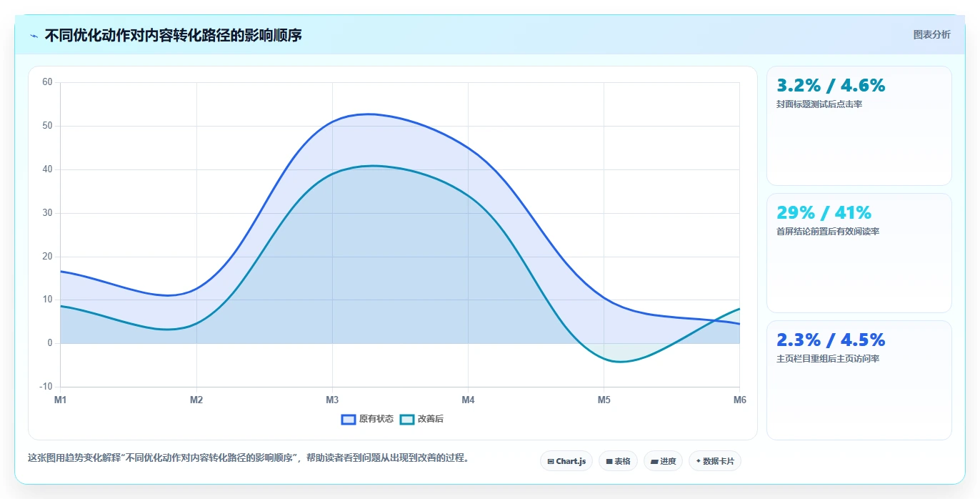The width and height of the screenshot is (980, 499).
Task: Click the 数据卡片 tag chip
Action: (x=714, y=461)
